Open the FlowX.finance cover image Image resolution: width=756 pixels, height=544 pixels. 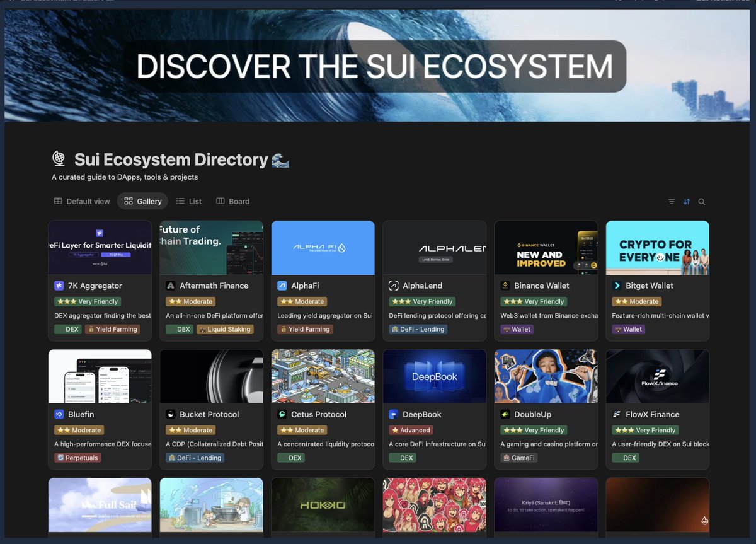click(x=658, y=376)
